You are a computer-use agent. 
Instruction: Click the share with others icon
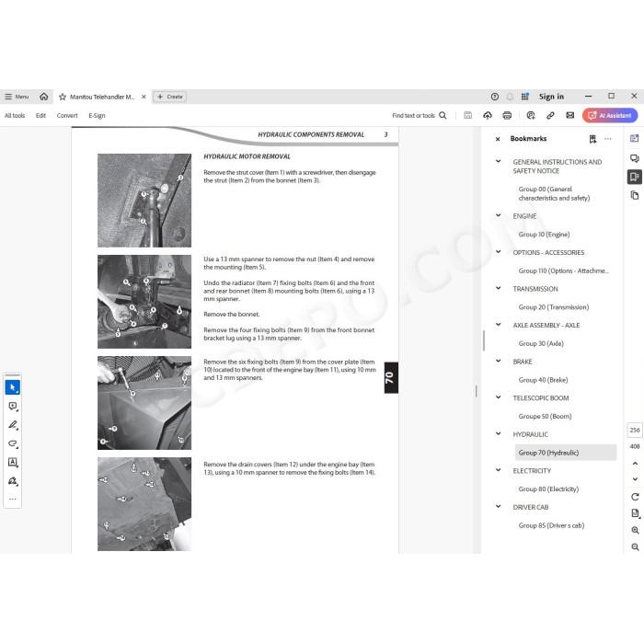coord(531,115)
